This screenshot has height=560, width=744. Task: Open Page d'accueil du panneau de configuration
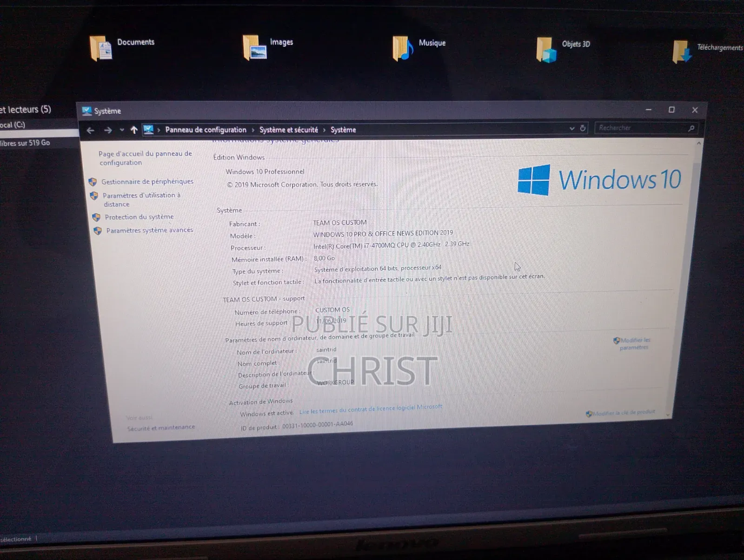[145, 158]
